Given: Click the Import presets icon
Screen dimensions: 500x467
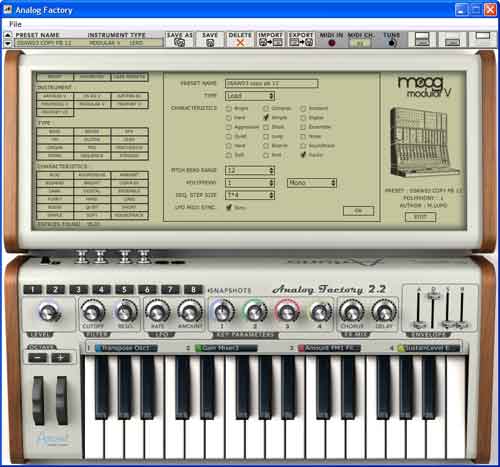Looking at the screenshot, I should pyautogui.click(x=270, y=43).
